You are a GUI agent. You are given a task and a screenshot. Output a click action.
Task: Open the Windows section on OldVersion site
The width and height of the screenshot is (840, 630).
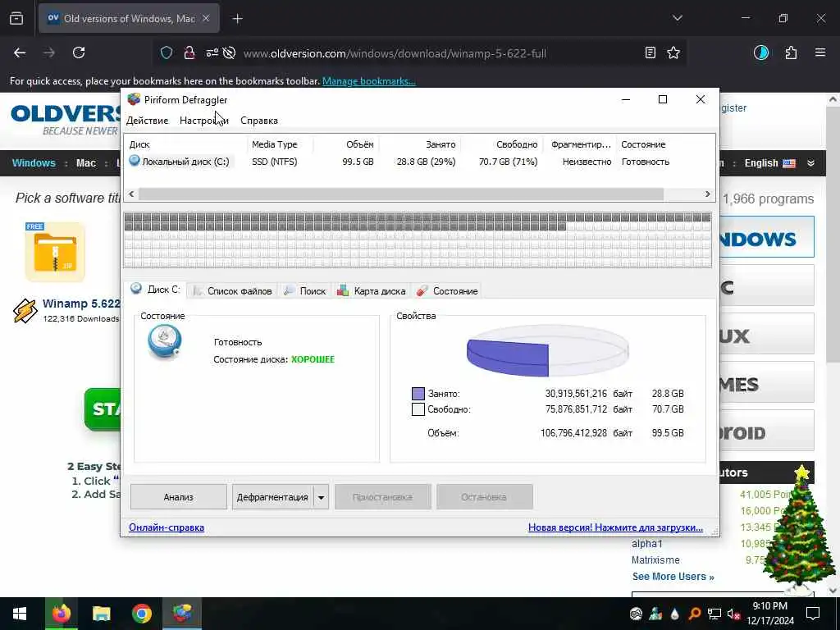[x=34, y=163]
